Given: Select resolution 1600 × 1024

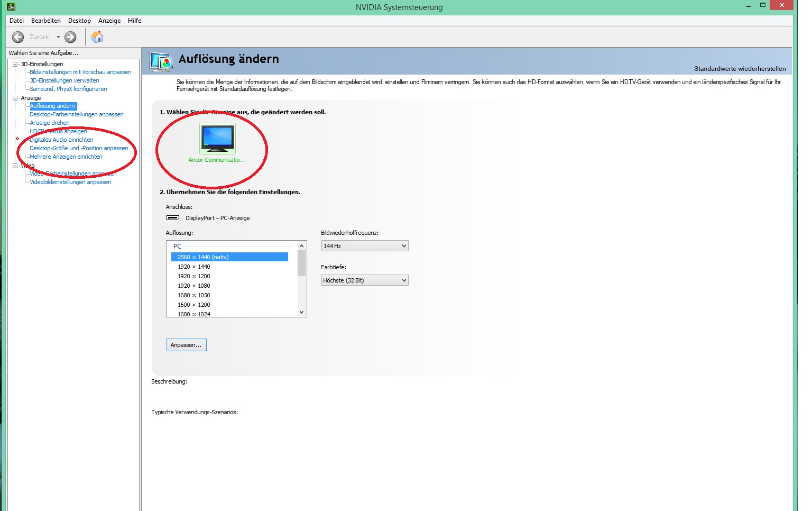Looking at the screenshot, I should tap(193, 314).
